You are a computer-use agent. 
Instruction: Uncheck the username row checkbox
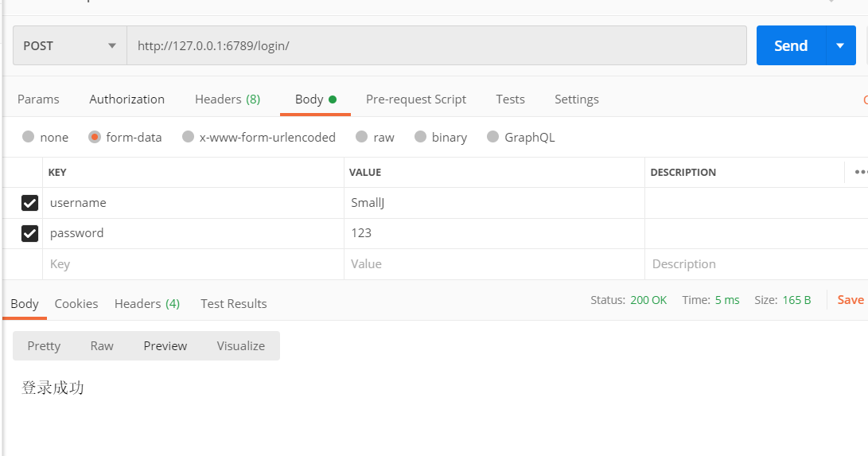click(x=30, y=203)
